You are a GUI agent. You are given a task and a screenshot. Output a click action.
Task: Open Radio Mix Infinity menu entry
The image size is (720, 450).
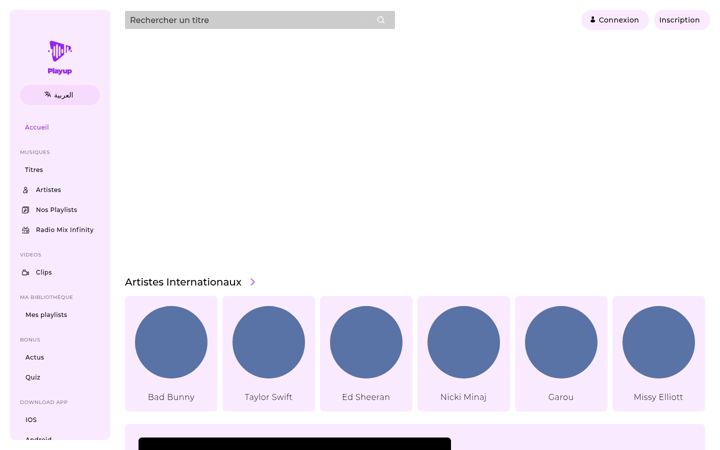(x=65, y=230)
